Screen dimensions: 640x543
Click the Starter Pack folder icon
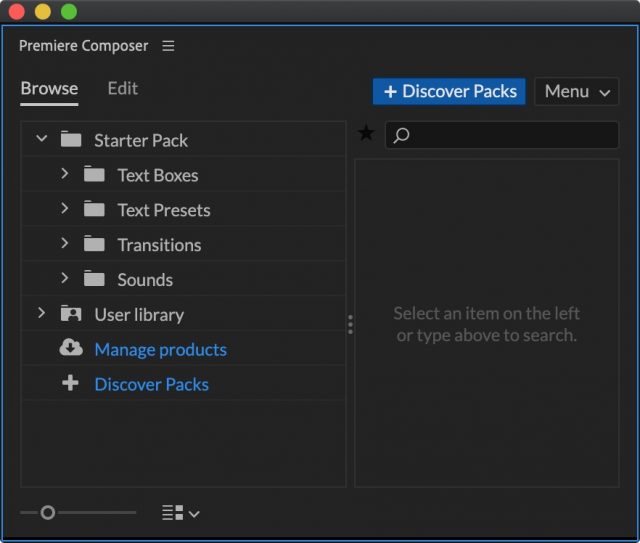pos(70,140)
